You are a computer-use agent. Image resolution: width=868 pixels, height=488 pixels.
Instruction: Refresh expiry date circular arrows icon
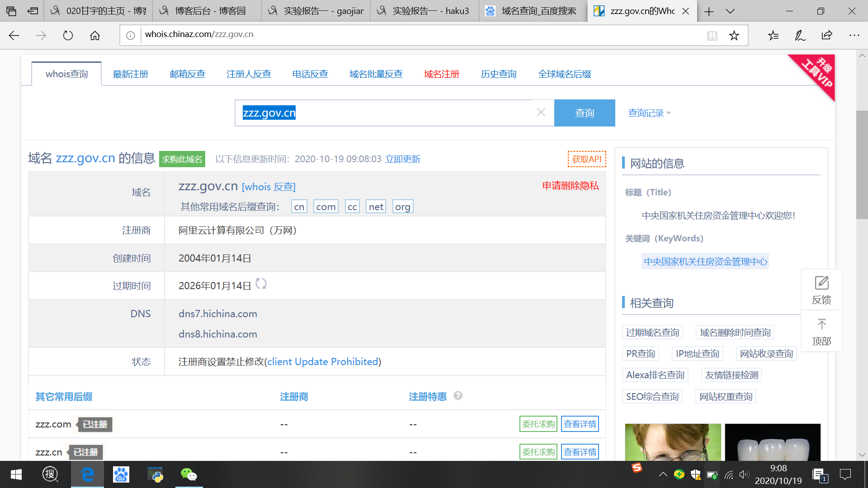tap(261, 284)
